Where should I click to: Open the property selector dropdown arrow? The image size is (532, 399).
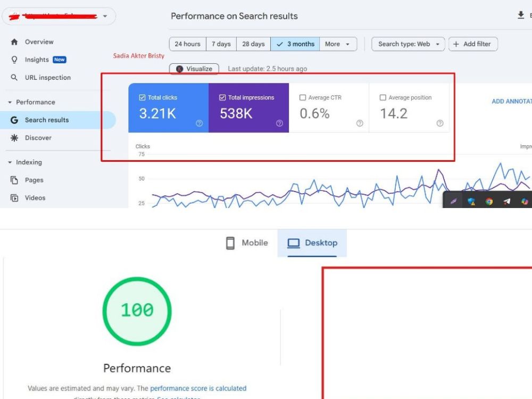pyautogui.click(x=105, y=16)
